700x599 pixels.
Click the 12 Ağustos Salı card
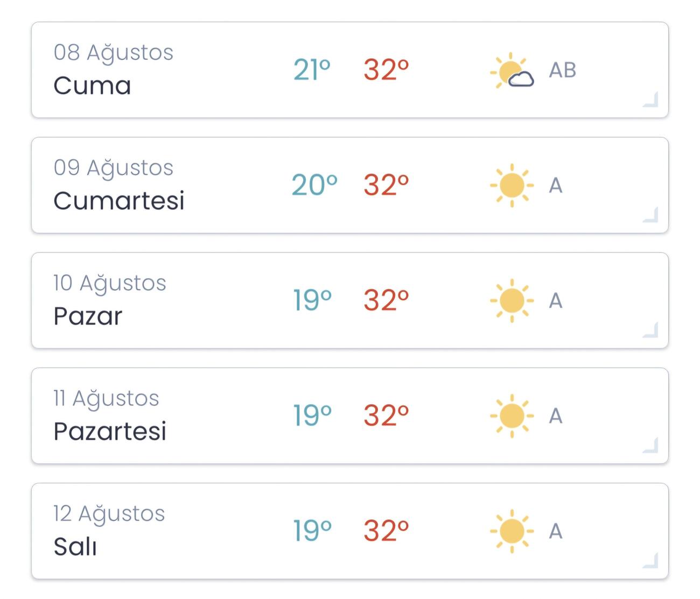tap(350, 531)
